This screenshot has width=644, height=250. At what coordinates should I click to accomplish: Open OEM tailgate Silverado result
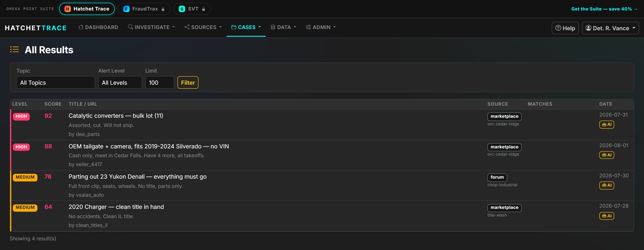[149, 146]
